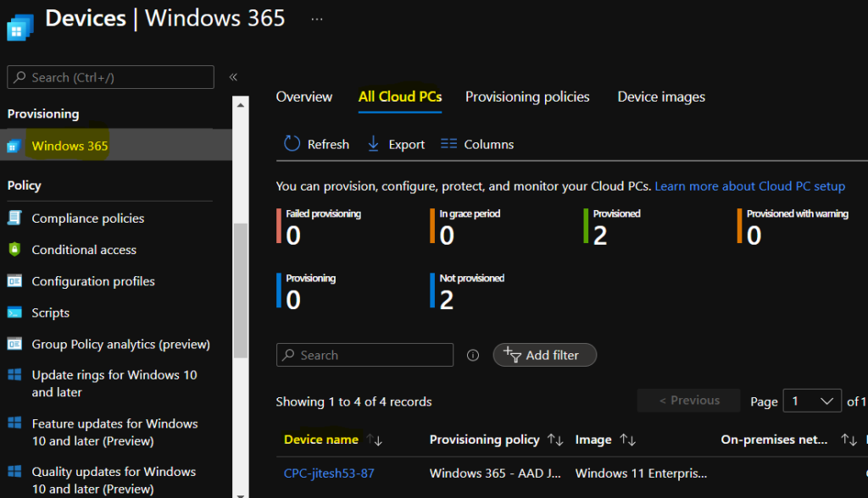Viewport: 868px width, 498px height.
Task: Click the Provisioning count tile
Action: (306, 291)
